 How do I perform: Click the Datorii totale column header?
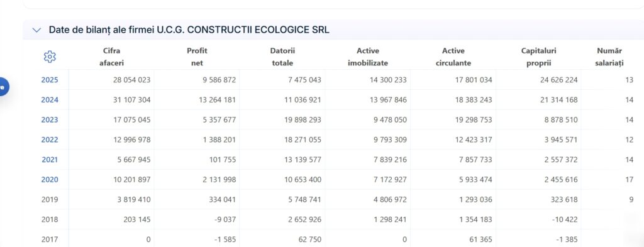coord(282,57)
